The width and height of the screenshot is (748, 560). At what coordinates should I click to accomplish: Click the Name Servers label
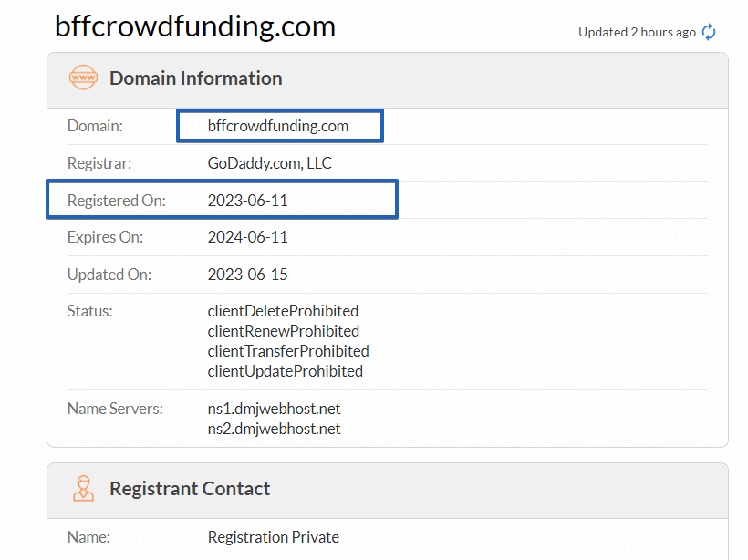point(115,409)
